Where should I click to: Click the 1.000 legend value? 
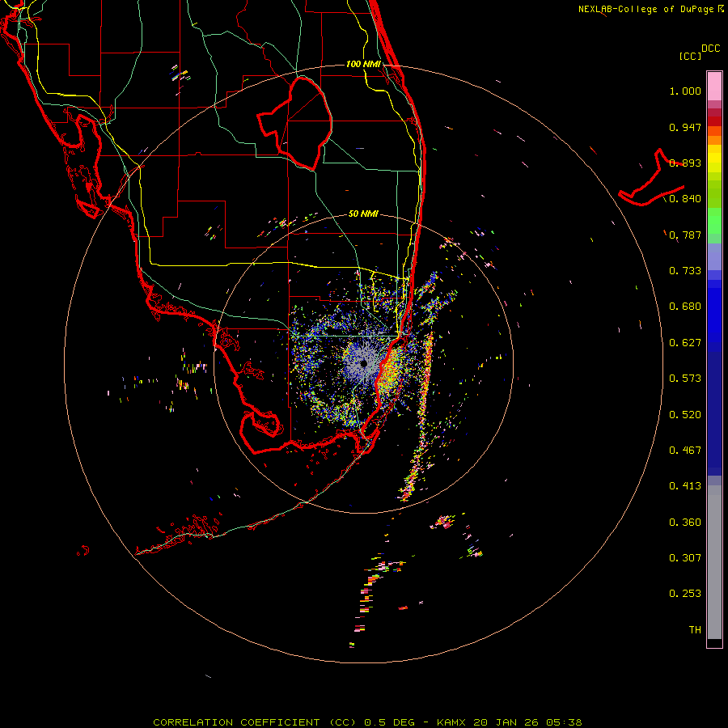(x=685, y=91)
